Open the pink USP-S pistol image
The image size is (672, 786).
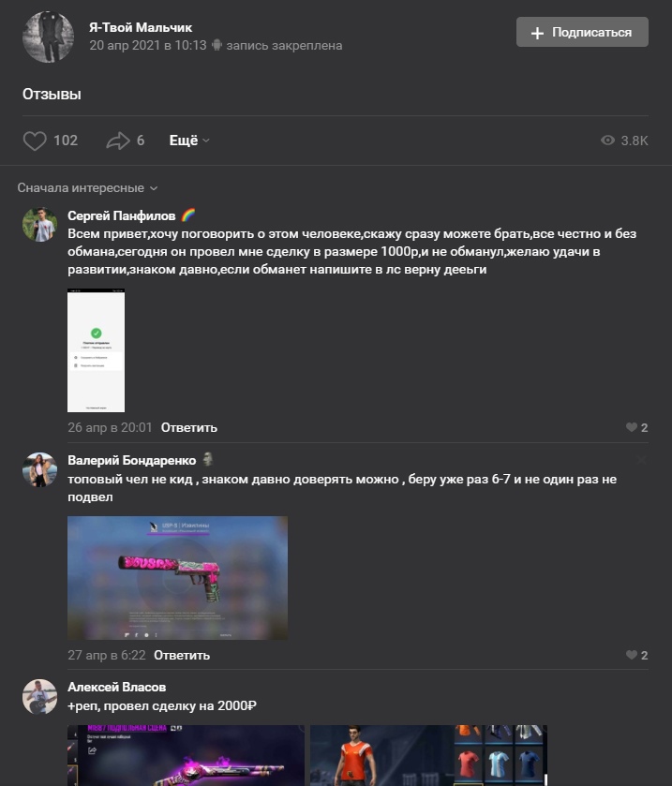coord(177,578)
